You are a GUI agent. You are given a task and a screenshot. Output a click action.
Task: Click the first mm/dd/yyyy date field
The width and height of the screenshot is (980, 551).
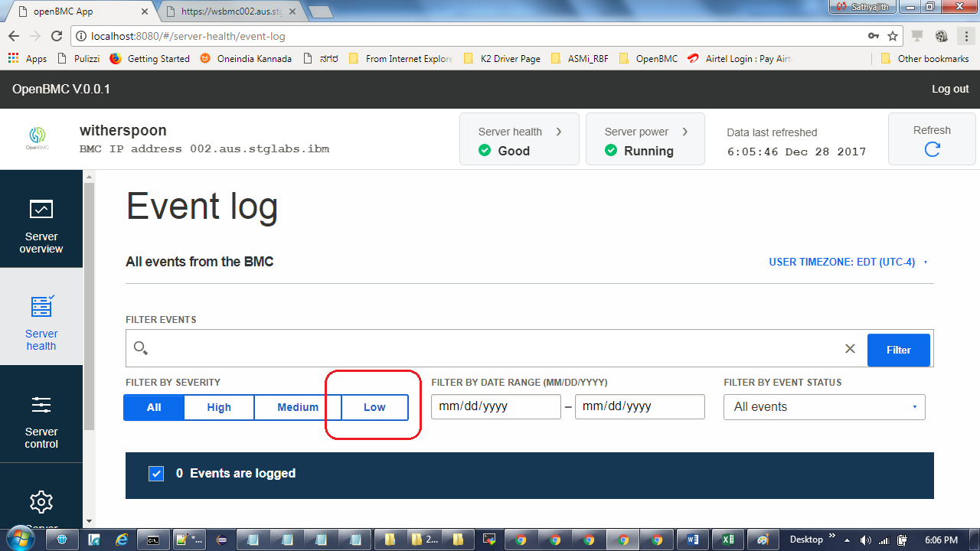[x=495, y=406]
